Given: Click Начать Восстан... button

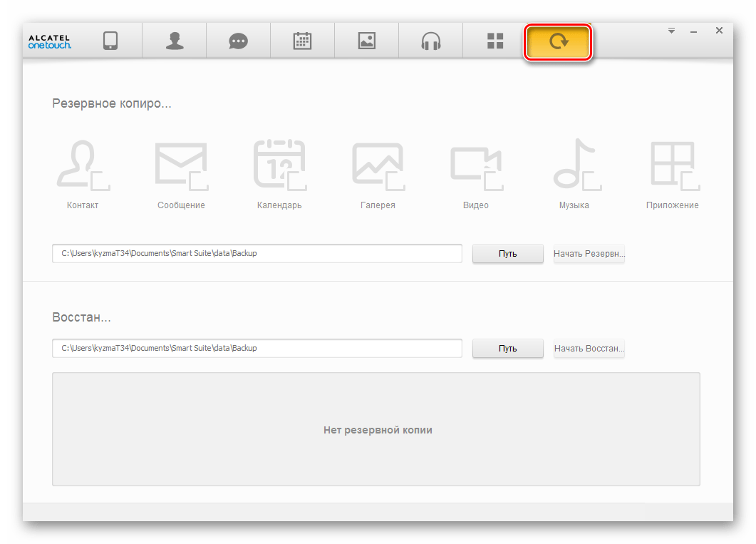Looking at the screenshot, I should (589, 349).
